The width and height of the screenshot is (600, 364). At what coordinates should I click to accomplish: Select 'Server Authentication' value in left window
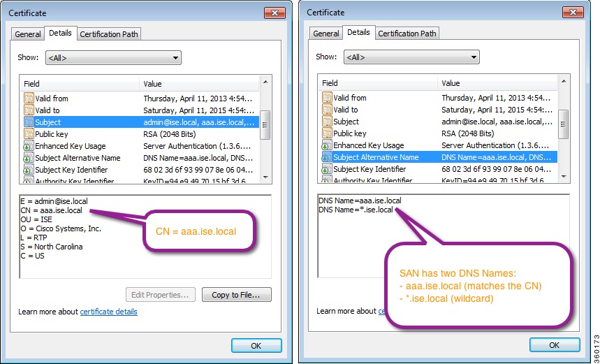click(197, 146)
